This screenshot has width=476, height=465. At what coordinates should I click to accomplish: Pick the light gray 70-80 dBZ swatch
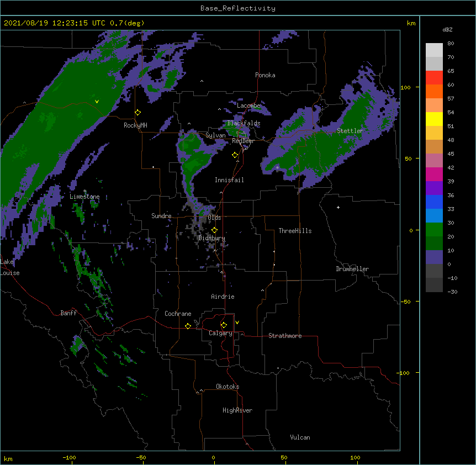(434, 50)
